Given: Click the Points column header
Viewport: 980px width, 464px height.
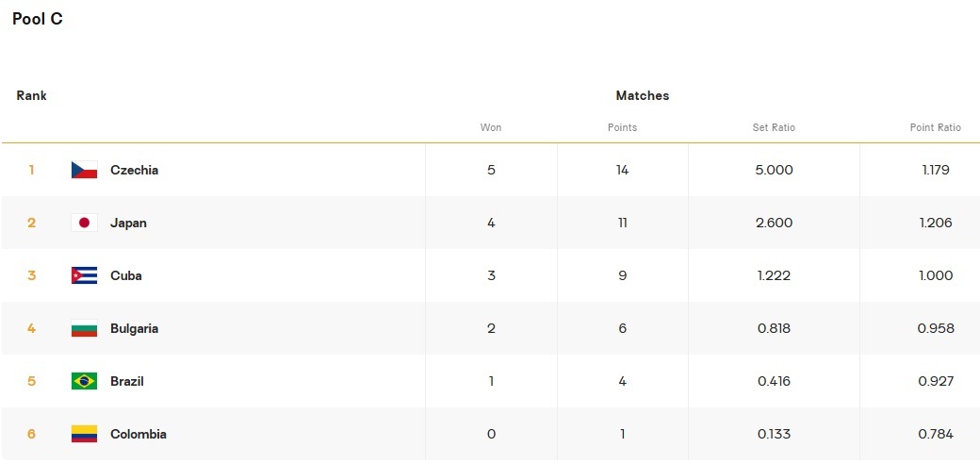Looking at the screenshot, I should (x=622, y=127).
